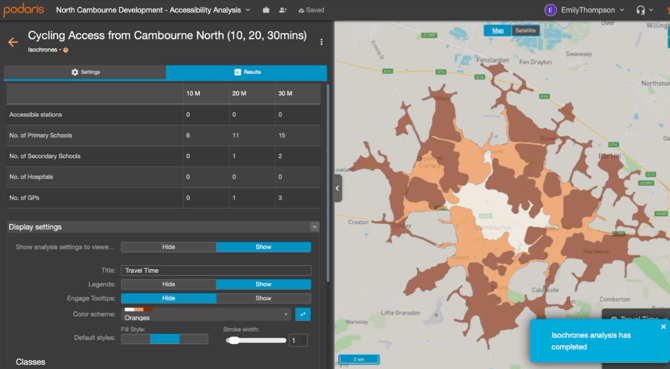The image size is (670, 369).
Task: Select the No. of Hospitals row
Action: click(x=164, y=177)
